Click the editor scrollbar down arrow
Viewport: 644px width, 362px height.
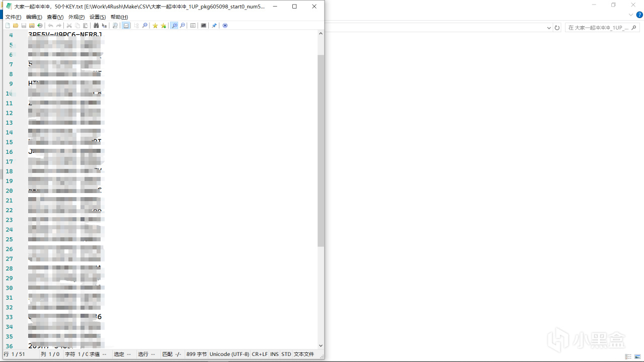tap(321, 345)
